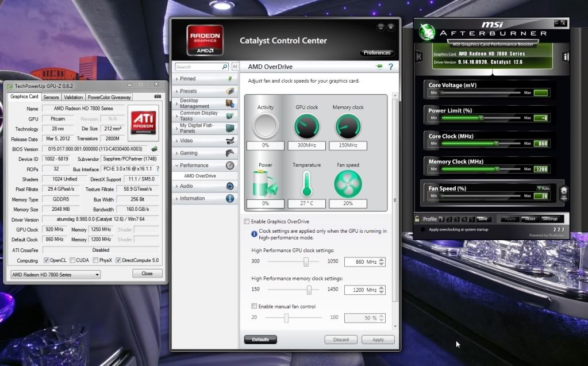Click the Afterburner profile lock icon
Screen dimensions: 588x366
point(417,219)
